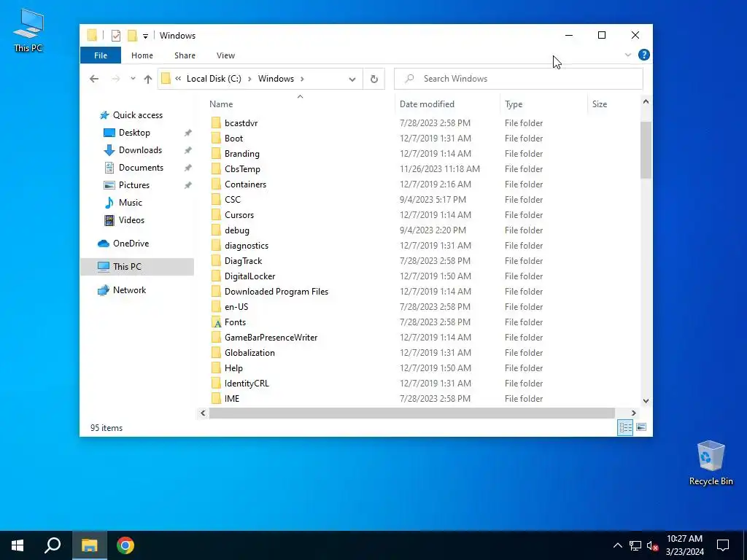This screenshot has height=560, width=747.
Task: Open Pictures in the navigation pane
Action: pyautogui.click(x=133, y=184)
